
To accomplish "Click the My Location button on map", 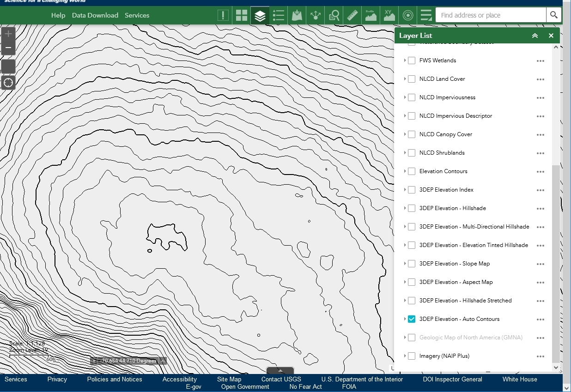I will [8, 83].
